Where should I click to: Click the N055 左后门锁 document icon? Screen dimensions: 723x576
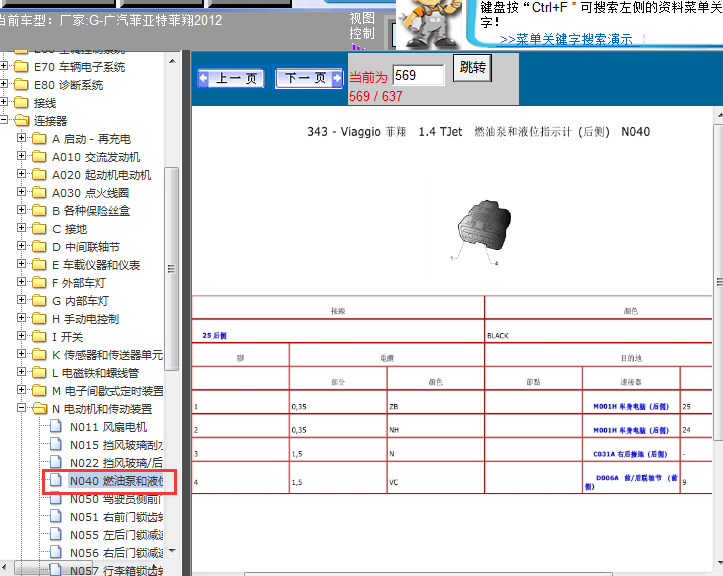click(x=56, y=534)
